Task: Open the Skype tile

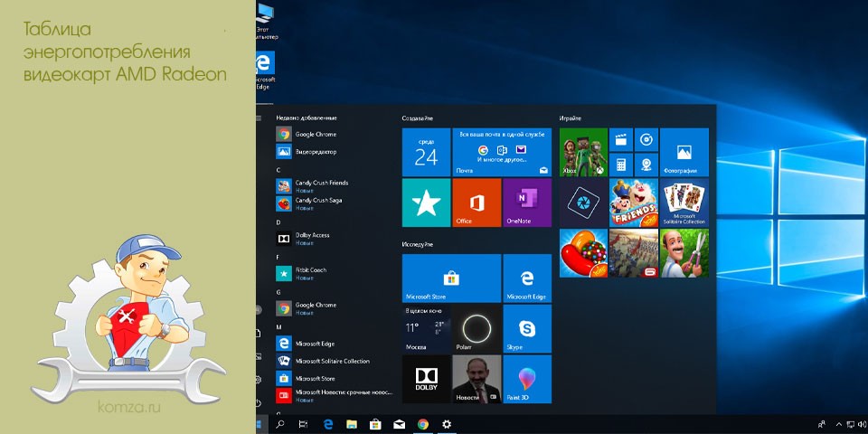Action: tap(527, 329)
